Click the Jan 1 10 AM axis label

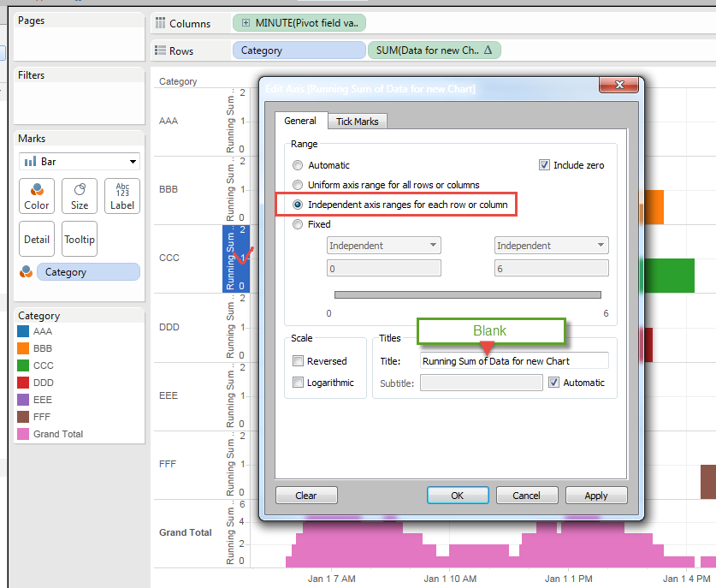click(x=450, y=579)
